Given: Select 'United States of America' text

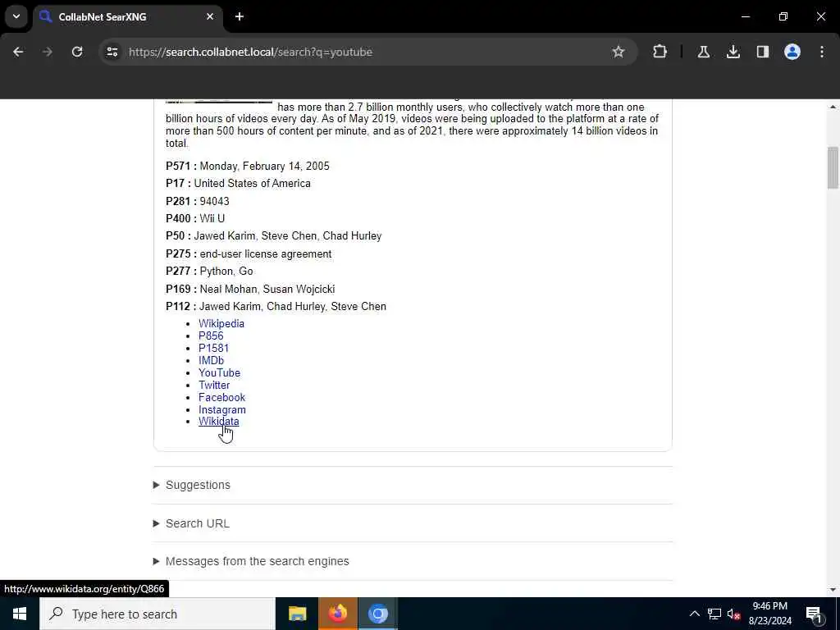Looking at the screenshot, I should (x=253, y=183).
